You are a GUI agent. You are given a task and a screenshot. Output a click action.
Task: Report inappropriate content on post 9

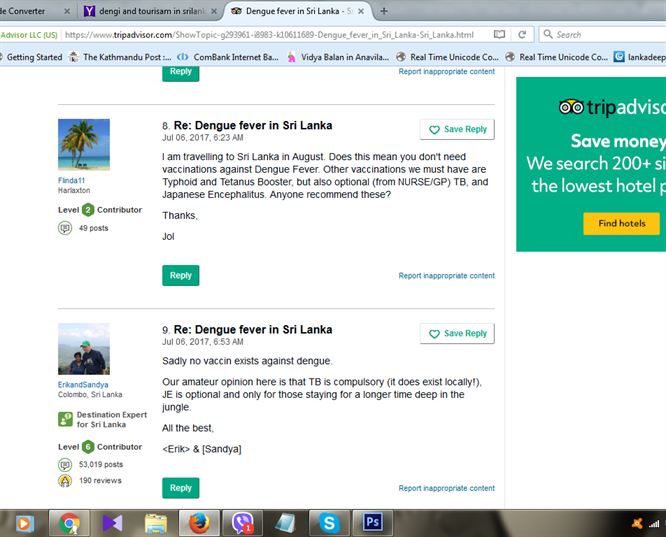pyautogui.click(x=446, y=488)
